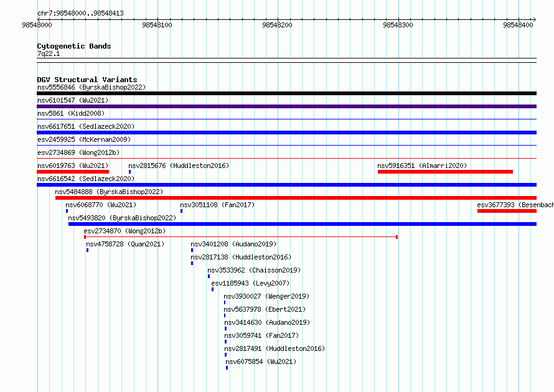554x392 pixels.
Task: Click the blue nsv3059741 marker
Action: [225, 342]
